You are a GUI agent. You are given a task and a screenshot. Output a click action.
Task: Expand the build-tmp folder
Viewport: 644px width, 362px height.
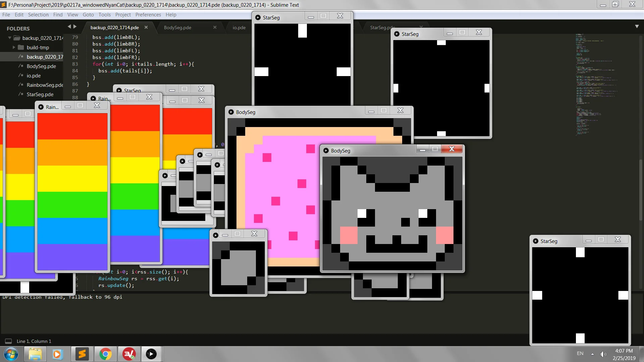[x=14, y=47]
